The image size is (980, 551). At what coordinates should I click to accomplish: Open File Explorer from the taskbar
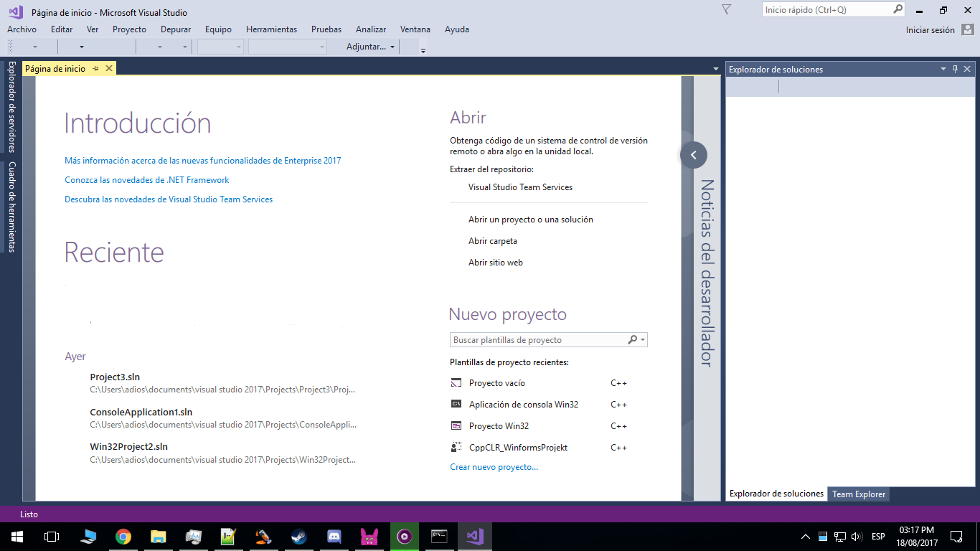click(x=159, y=537)
